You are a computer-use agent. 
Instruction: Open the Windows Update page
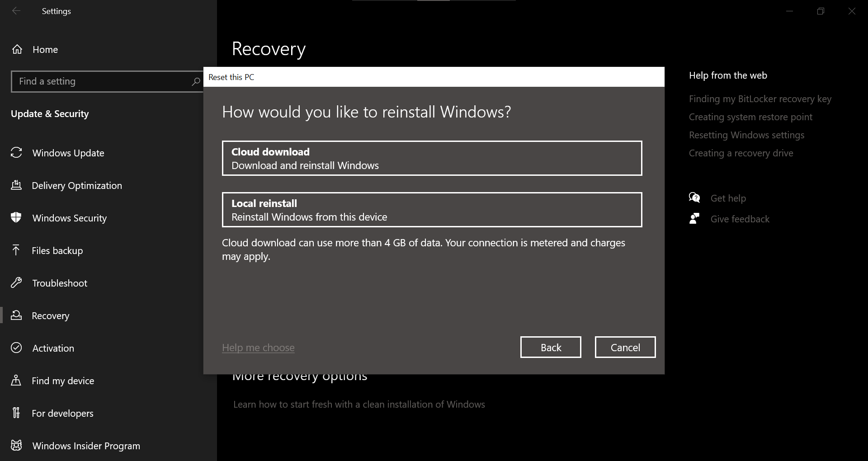pyautogui.click(x=68, y=153)
